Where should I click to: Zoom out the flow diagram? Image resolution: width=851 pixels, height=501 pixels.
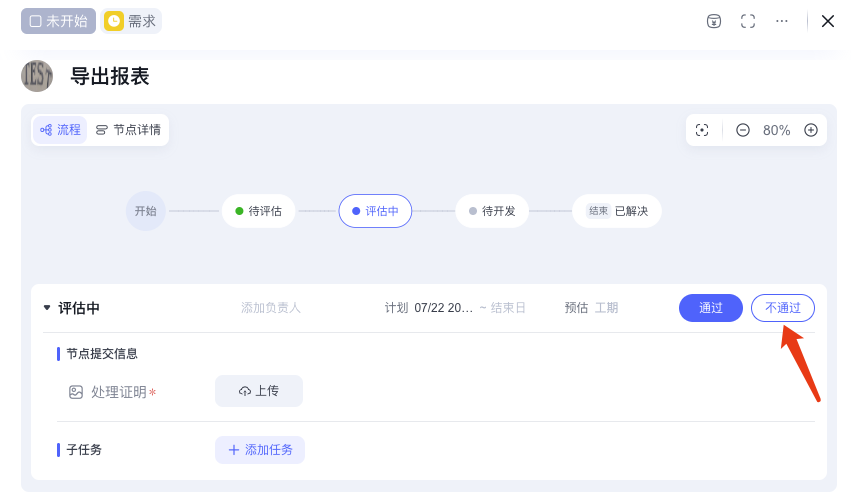click(x=743, y=130)
